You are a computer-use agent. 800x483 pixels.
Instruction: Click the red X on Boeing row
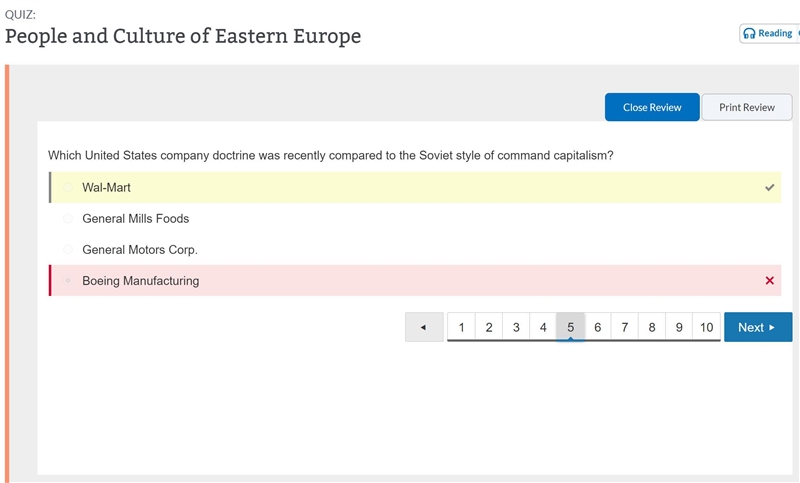(x=769, y=281)
